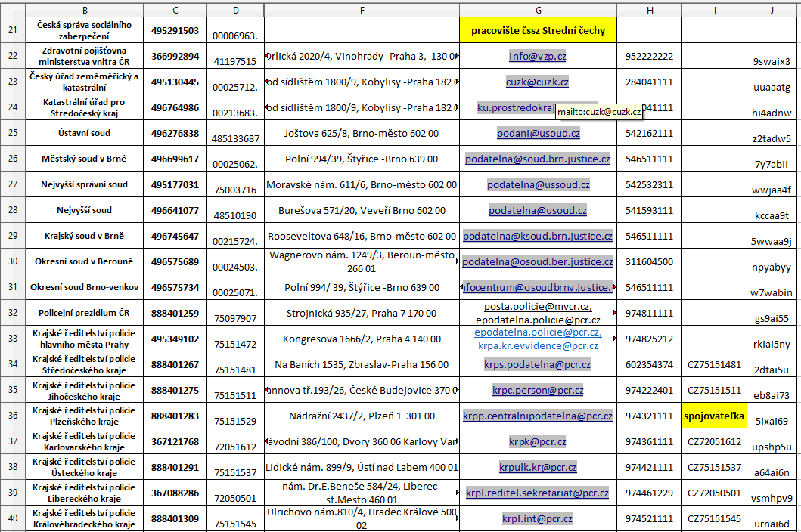
Task: Click the krpulk.kr@pcr.cz email link
Action: pos(537,468)
